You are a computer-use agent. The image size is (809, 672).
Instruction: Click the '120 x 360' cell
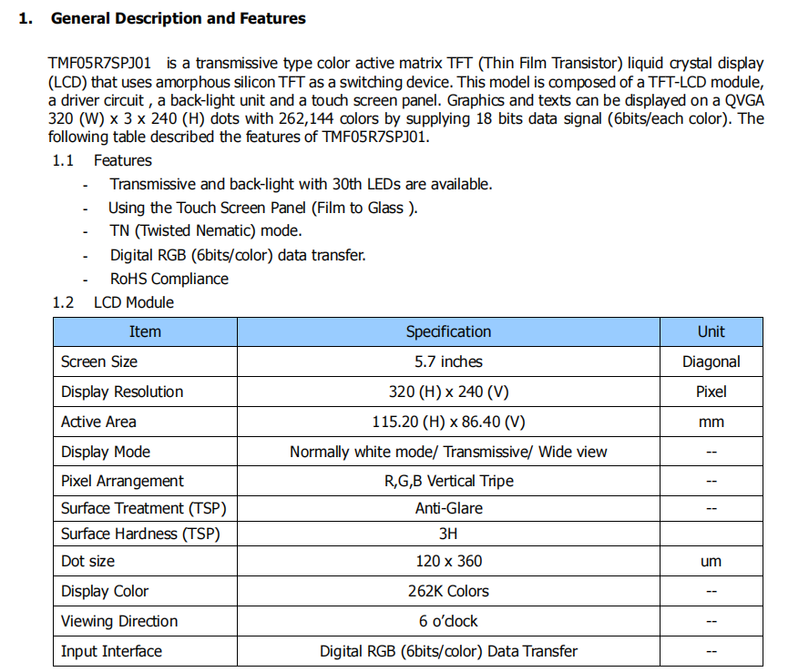click(x=448, y=561)
